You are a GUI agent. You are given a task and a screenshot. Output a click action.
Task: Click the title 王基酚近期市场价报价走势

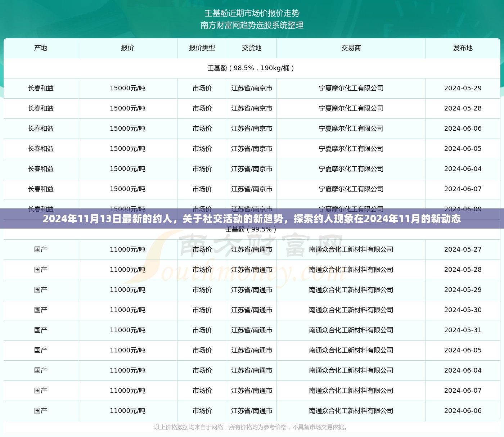coord(252,13)
